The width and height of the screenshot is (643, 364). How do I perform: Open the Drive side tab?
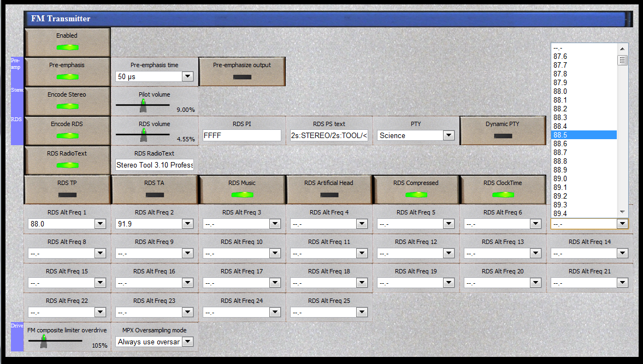17,337
